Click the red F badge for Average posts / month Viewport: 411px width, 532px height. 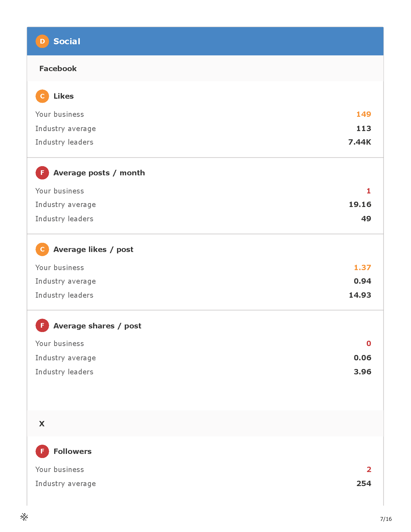[x=42, y=173]
